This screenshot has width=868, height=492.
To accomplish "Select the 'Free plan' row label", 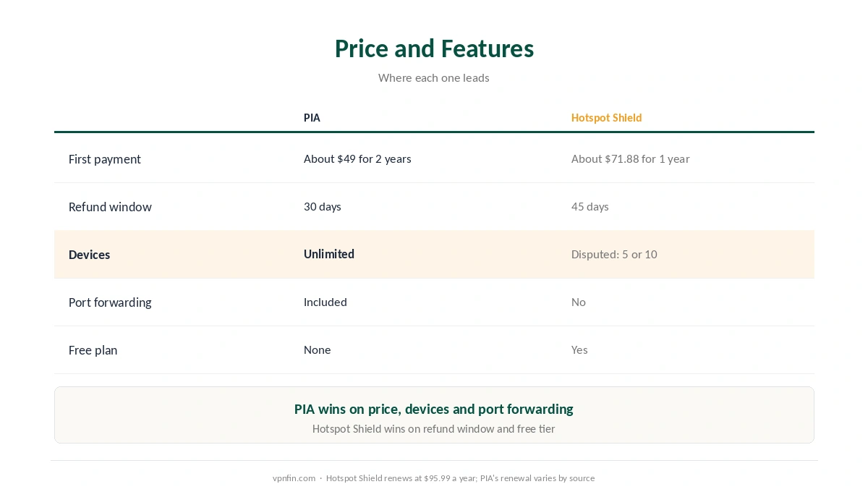I will (x=93, y=350).
